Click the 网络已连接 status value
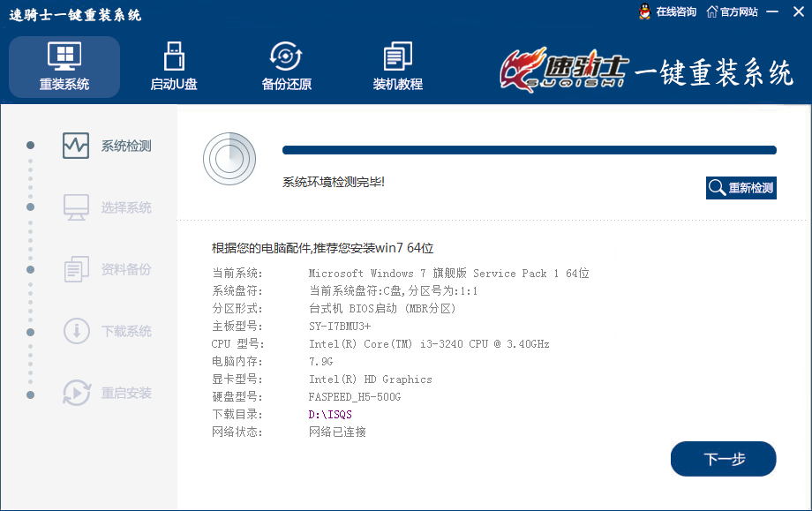Screen dimensions: 812x511 pos(337,432)
